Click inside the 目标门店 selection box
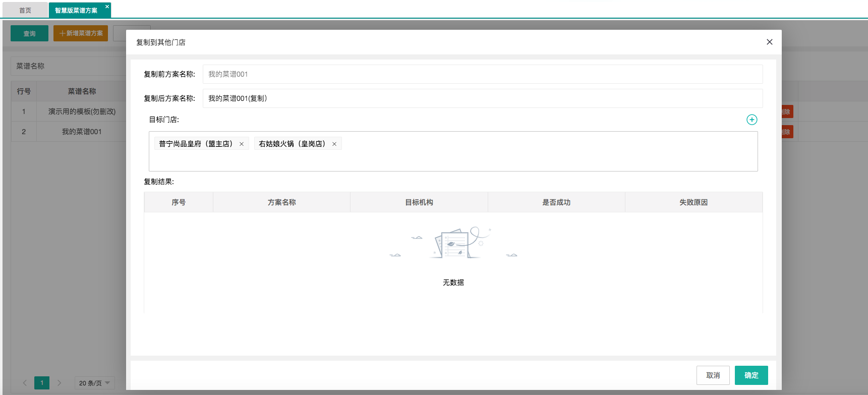Viewport: 868px width, 395px height. pos(453,159)
